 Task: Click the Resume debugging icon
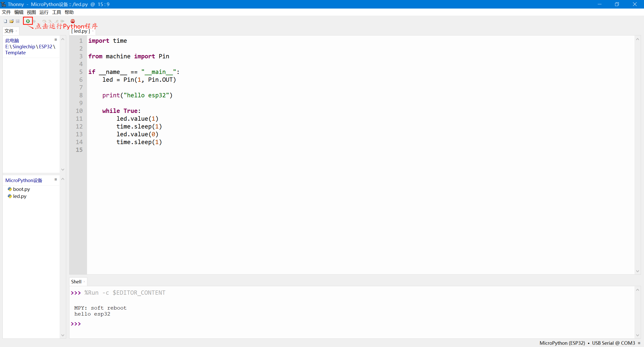coord(63,21)
